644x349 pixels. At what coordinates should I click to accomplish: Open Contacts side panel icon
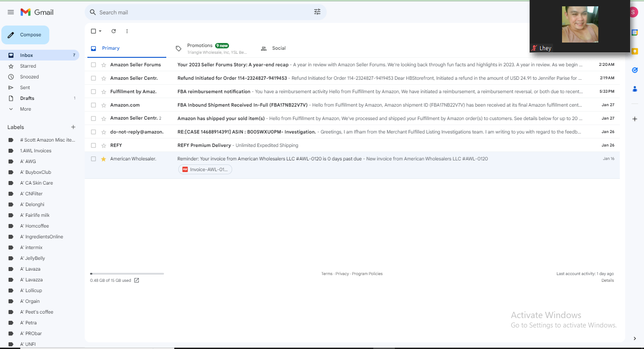(x=635, y=89)
